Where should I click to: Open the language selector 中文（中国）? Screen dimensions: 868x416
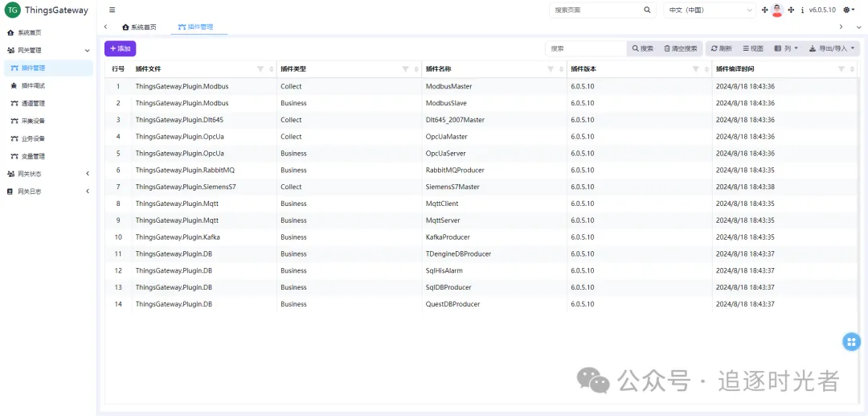[710, 10]
